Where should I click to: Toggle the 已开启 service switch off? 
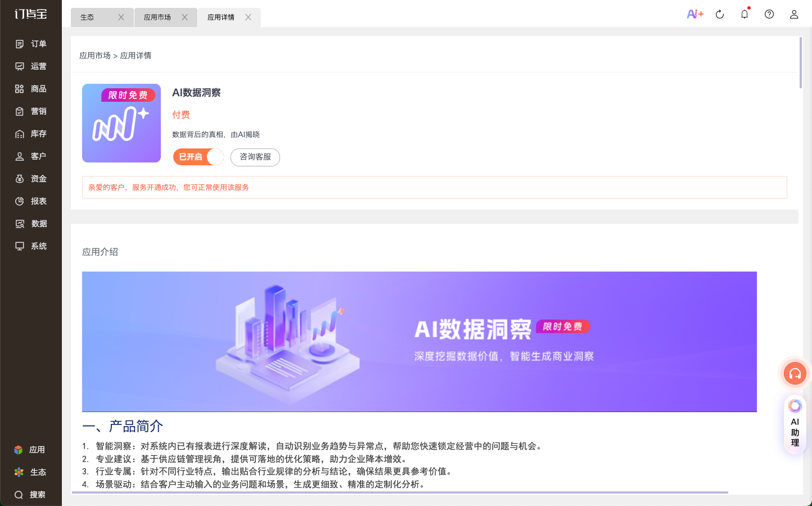pos(199,157)
